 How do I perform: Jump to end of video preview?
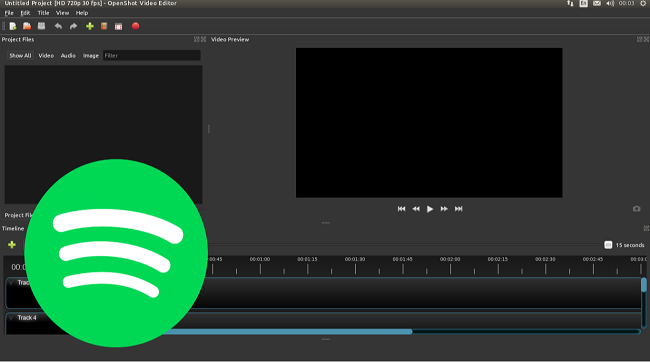coord(458,209)
